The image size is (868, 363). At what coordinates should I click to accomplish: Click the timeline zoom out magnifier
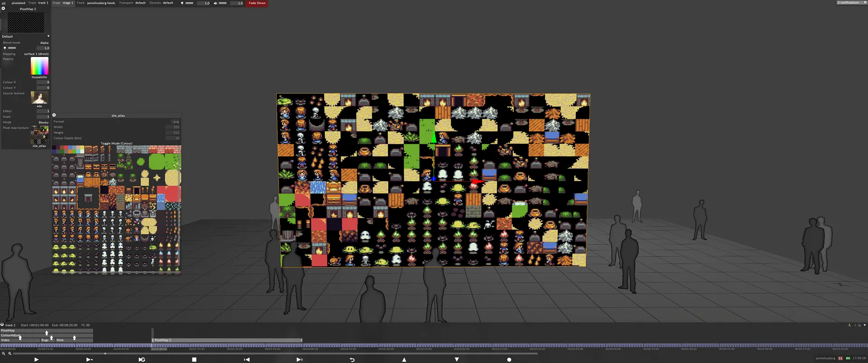pyautogui.click(x=4, y=354)
